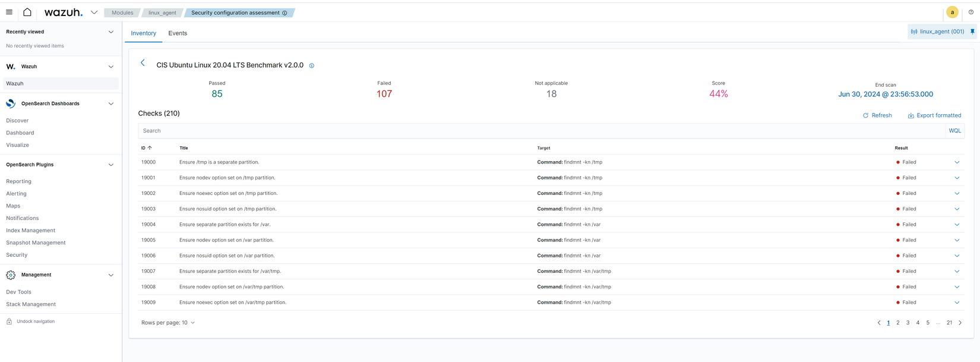Expand details for check 19008
The width and height of the screenshot is (980, 362).
click(957, 287)
